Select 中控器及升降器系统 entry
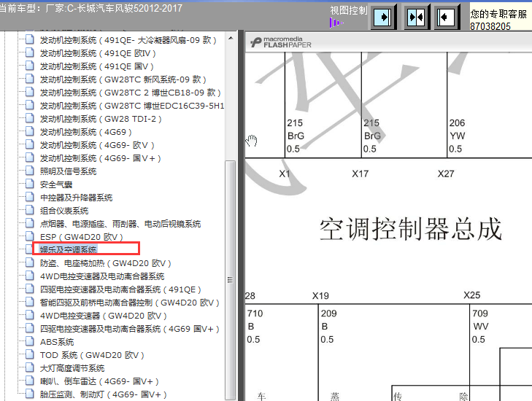Viewport: 532px width, 401px height. [77, 198]
